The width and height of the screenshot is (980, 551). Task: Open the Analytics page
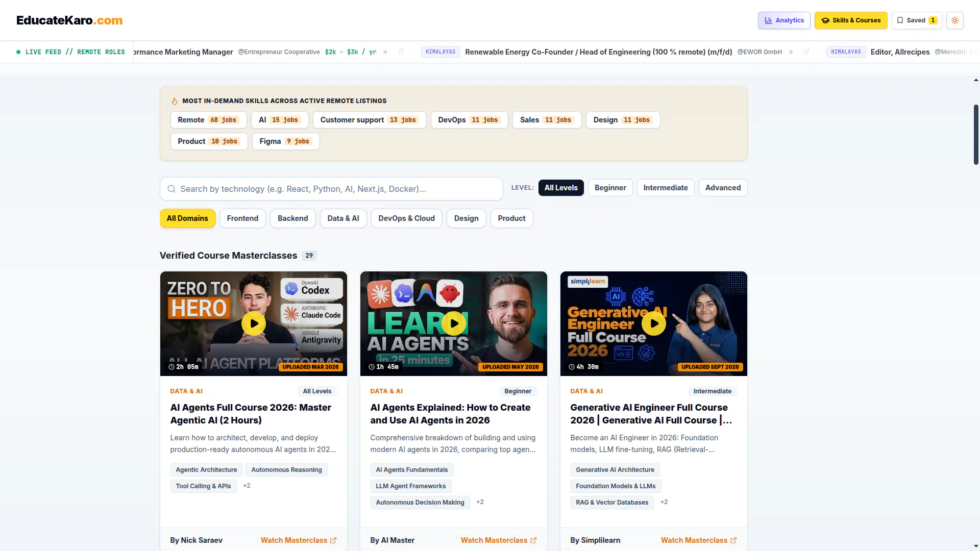[784, 20]
